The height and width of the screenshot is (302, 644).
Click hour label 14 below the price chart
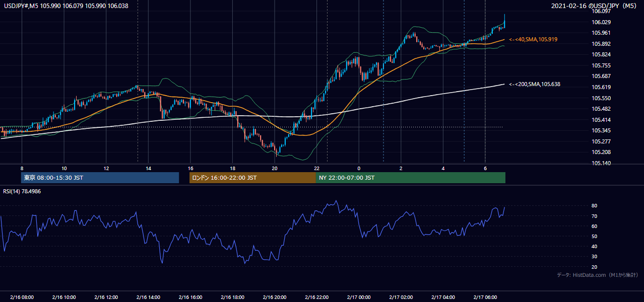click(x=148, y=168)
